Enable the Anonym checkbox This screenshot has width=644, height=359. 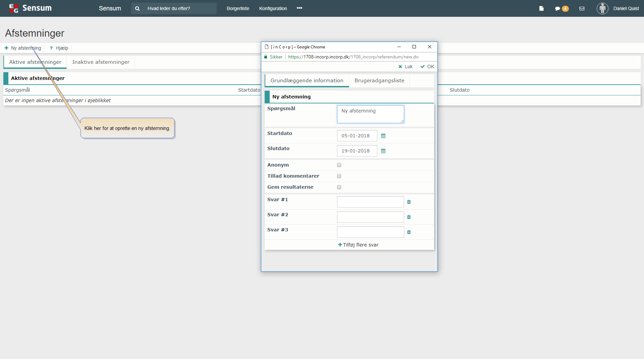(339, 165)
